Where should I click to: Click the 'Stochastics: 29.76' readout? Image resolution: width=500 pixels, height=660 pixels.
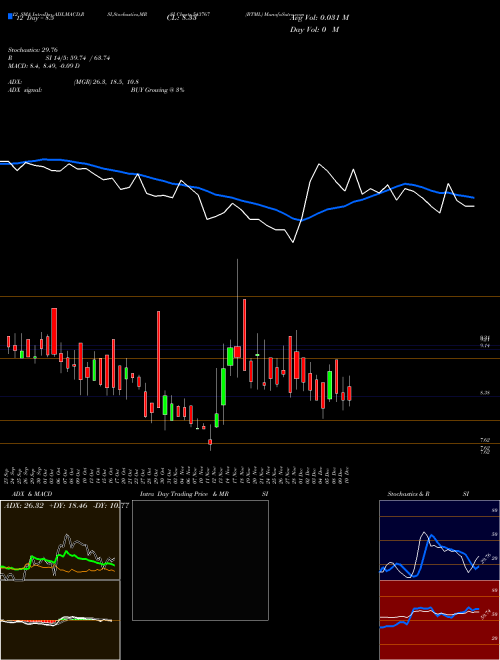click(x=32, y=50)
